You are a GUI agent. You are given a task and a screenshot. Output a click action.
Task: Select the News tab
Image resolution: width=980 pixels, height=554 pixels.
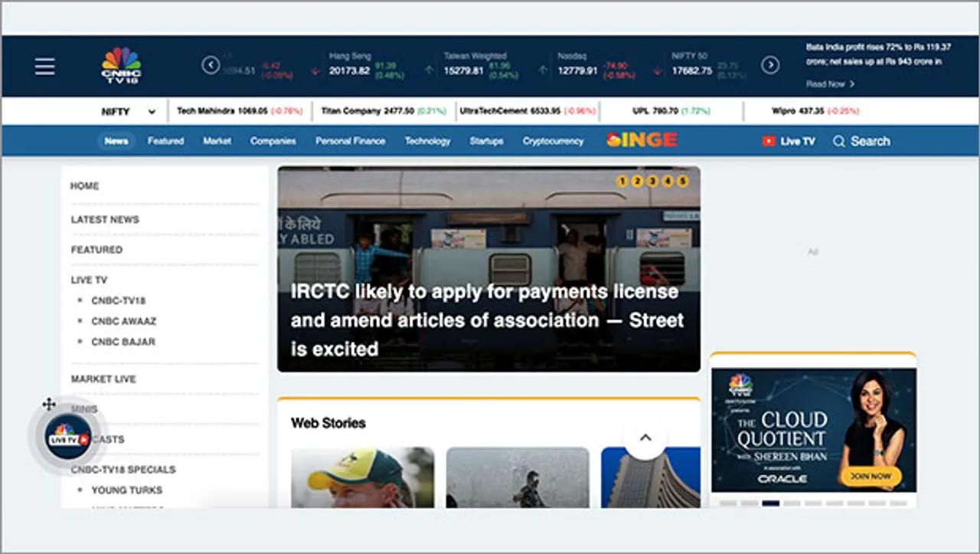click(x=116, y=141)
